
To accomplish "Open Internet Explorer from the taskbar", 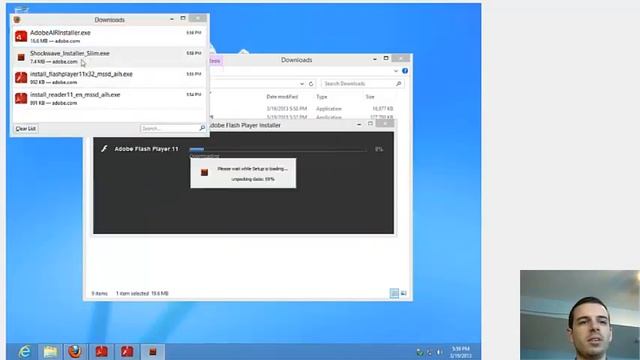I will click(x=25, y=351).
